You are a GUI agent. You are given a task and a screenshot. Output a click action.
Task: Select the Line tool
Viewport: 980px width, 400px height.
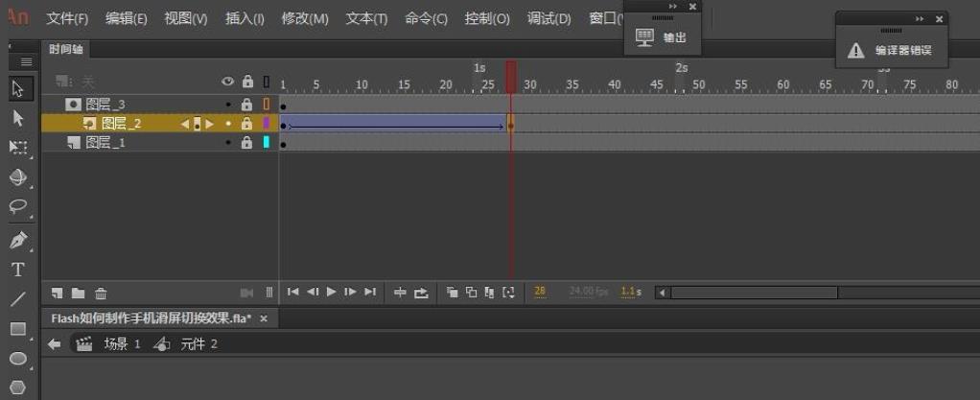pos(17,298)
